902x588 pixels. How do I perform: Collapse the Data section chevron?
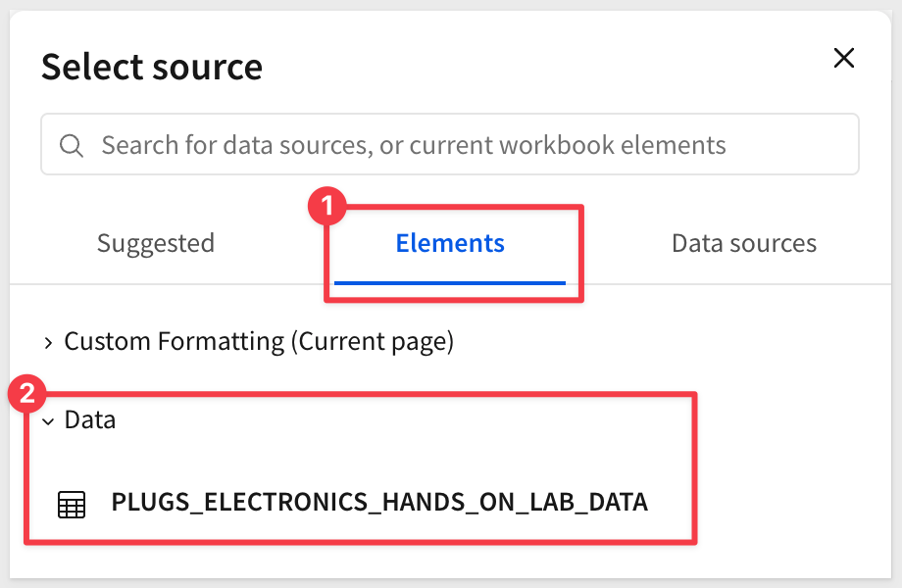48,421
